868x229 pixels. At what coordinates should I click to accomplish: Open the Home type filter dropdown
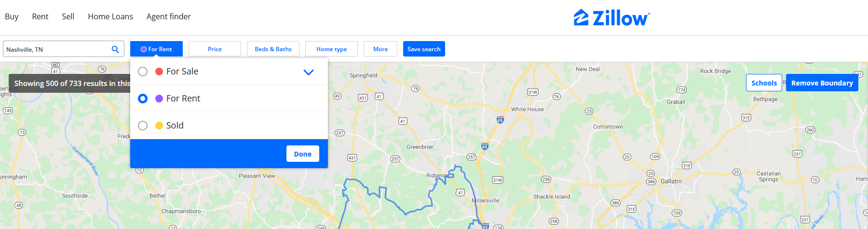331,49
